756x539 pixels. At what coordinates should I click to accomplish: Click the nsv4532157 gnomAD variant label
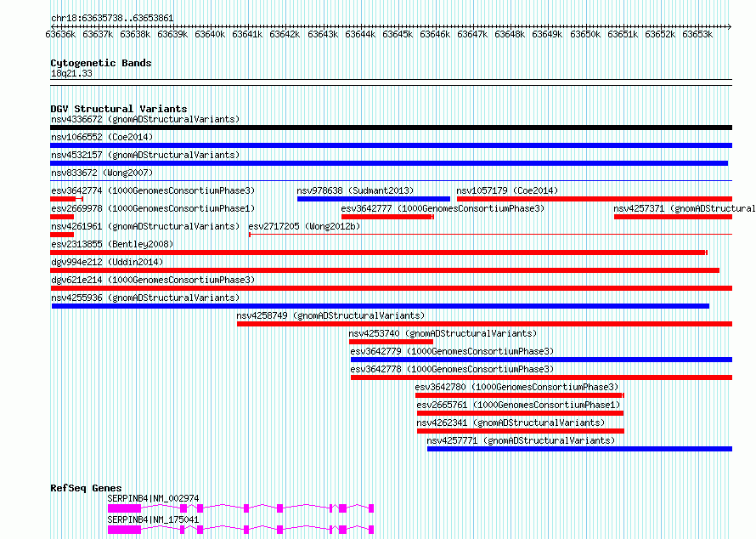[x=145, y=155]
